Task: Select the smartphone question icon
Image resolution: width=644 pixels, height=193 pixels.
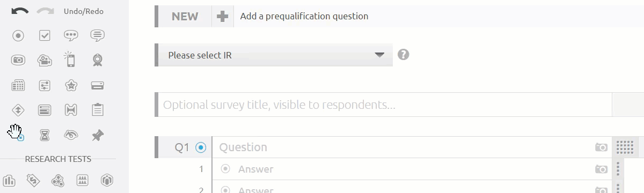Action: coord(70,59)
